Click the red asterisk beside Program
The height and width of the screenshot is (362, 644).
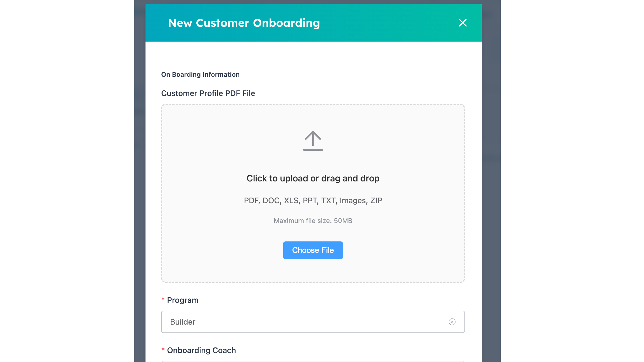click(x=163, y=299)
